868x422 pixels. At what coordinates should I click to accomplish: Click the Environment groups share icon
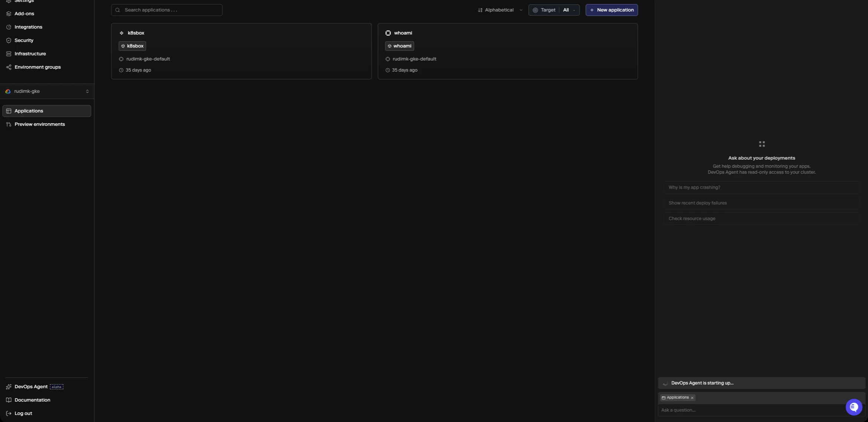coord(9,67)
